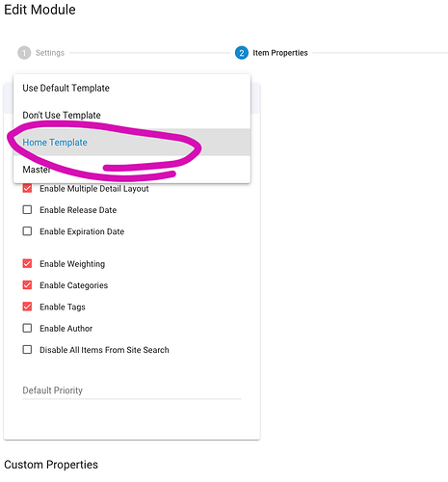Select Use Default Template option
The width and height of the screenshot is (448, 482).
coord(132,88)
